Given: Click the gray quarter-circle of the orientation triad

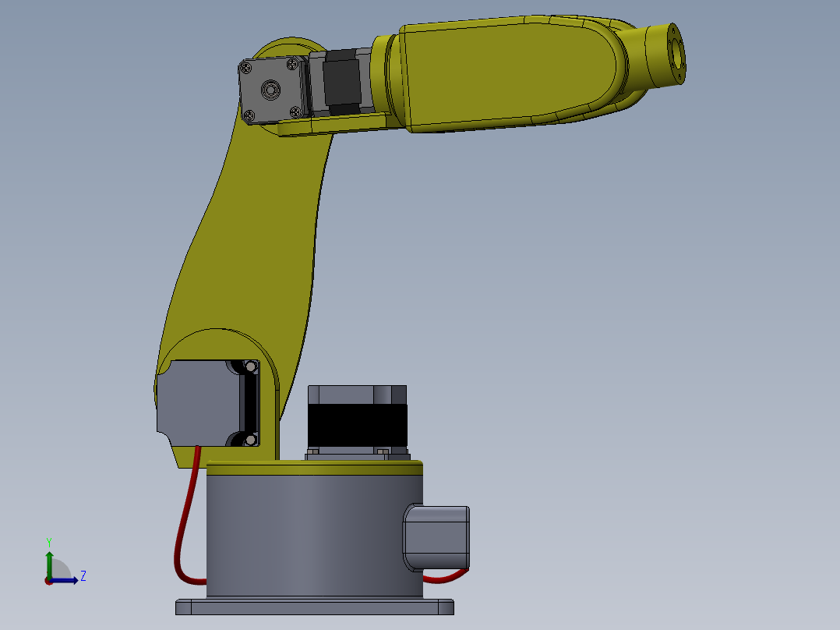Looking at the screenshot, I should pyautogui.click(x=60, y=568).
